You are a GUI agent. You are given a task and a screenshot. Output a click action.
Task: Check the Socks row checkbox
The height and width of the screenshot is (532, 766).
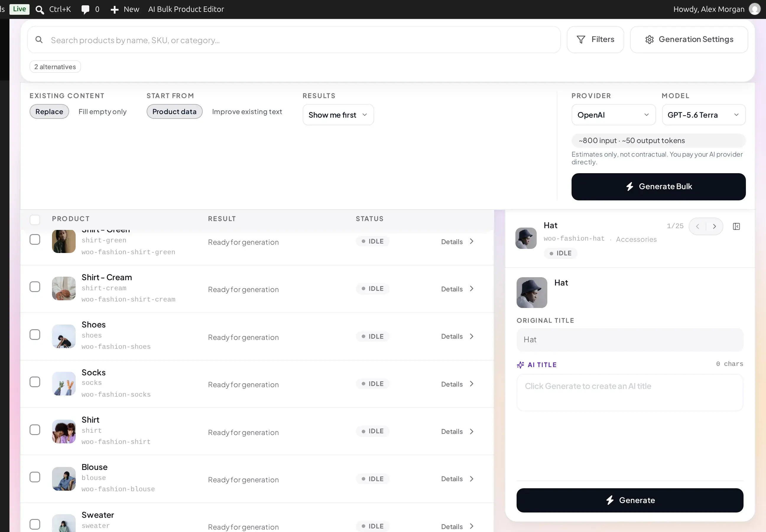35,382
